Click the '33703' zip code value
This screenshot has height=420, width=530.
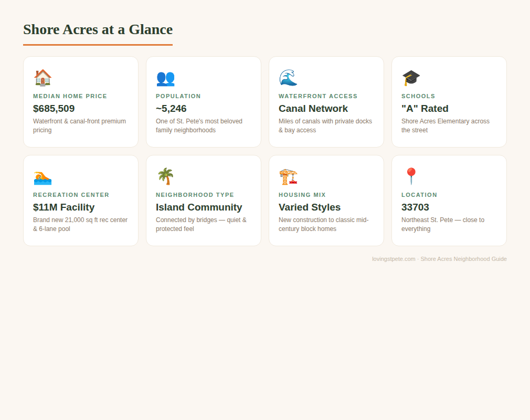coord(415,207)
